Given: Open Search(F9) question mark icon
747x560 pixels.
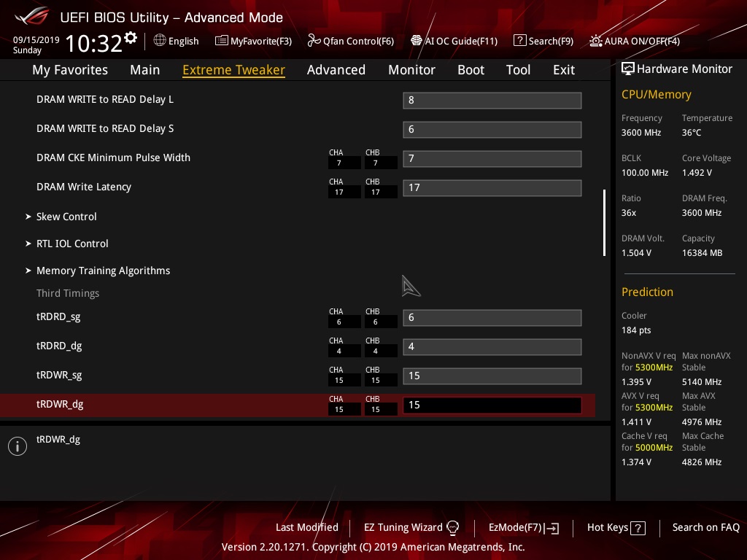Looking at the screenshot, I should [x=519, y=41].
